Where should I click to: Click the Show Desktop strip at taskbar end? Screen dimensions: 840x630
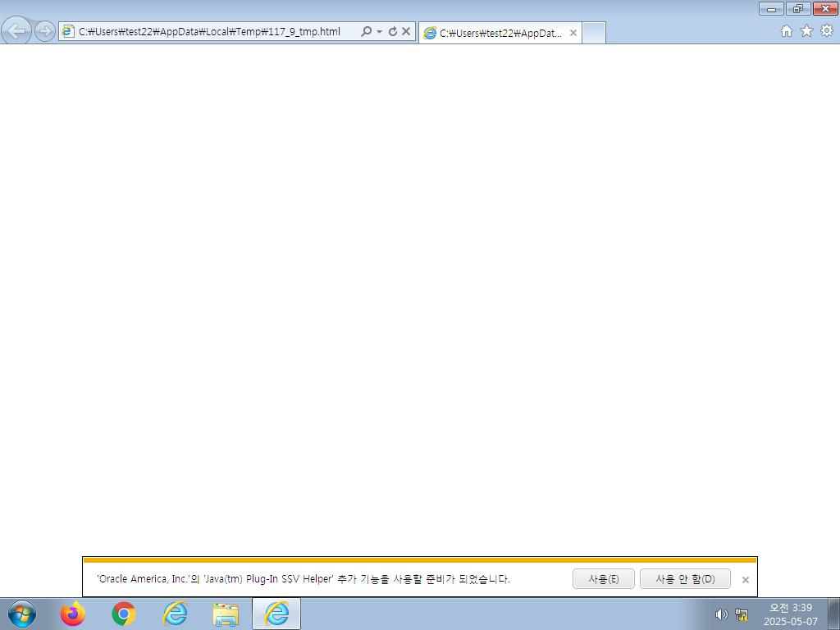834,614
